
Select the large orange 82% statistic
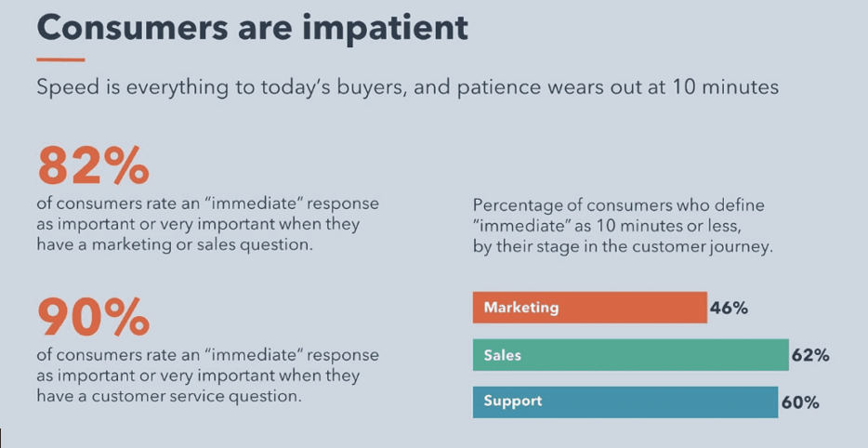coord(93,167)
